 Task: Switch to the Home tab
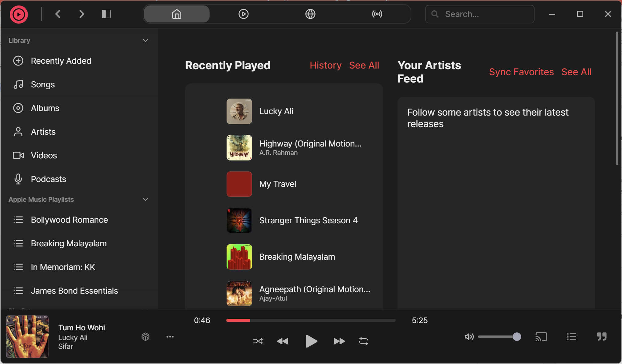click(176, 14)
